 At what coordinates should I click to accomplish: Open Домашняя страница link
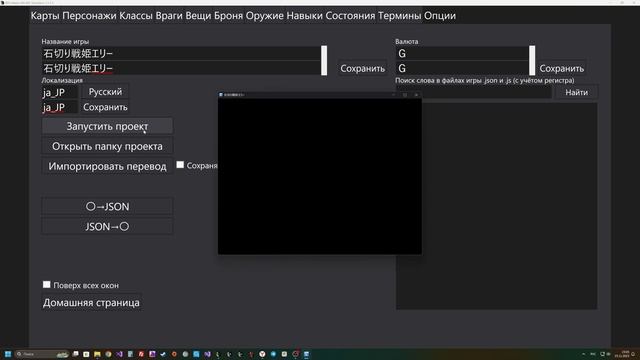[91, 302]
